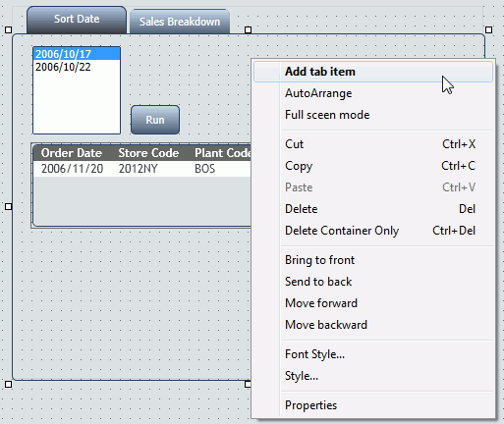
Task: Select Copy menu option
Action: tap(373, 166)
